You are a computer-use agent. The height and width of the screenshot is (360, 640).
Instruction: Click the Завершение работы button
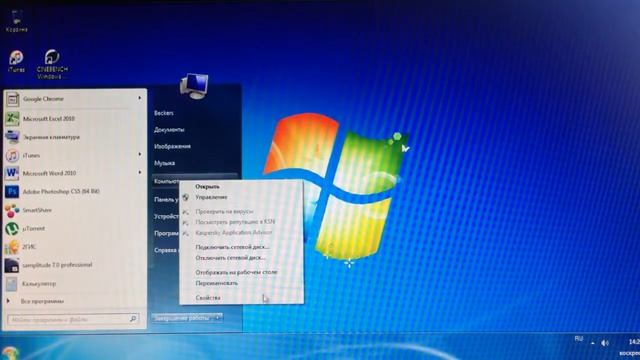[x=182, y=318]
